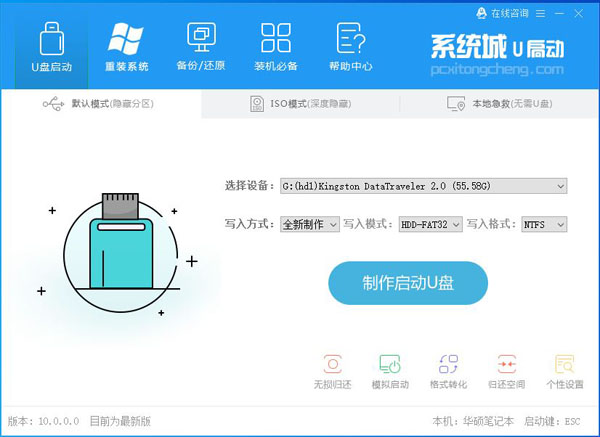Switch to the ISO模式 tab

(x=300, y=104)
